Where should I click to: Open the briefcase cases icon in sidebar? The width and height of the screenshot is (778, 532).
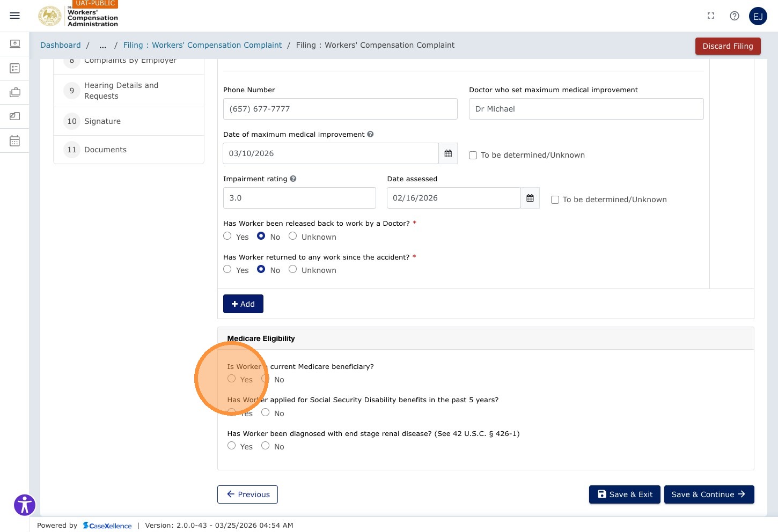coord(15,92)
